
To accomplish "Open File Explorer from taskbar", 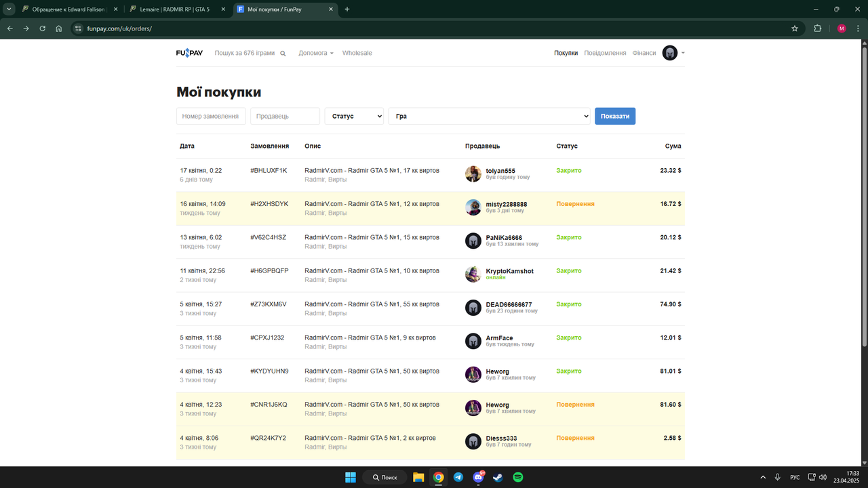I will tap(418, 477).
